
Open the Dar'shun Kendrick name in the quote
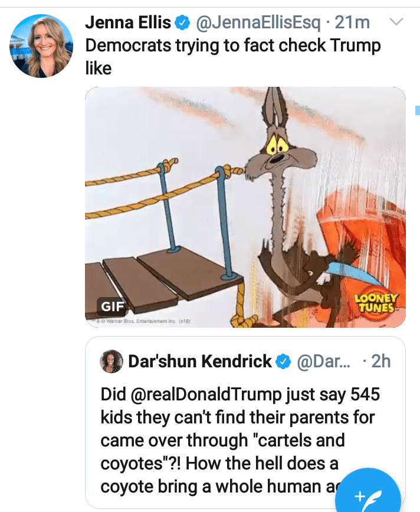coord(200,361)
